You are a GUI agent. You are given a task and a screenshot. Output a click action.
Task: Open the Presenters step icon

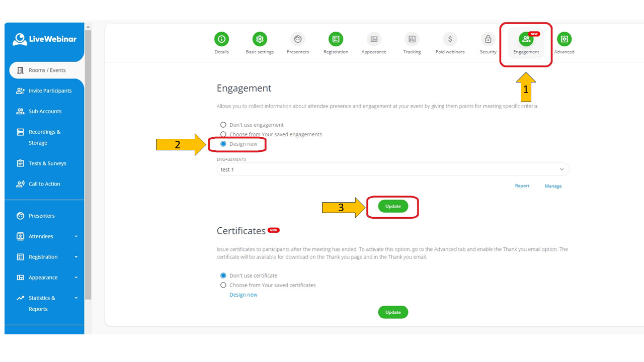coord(298,39)
